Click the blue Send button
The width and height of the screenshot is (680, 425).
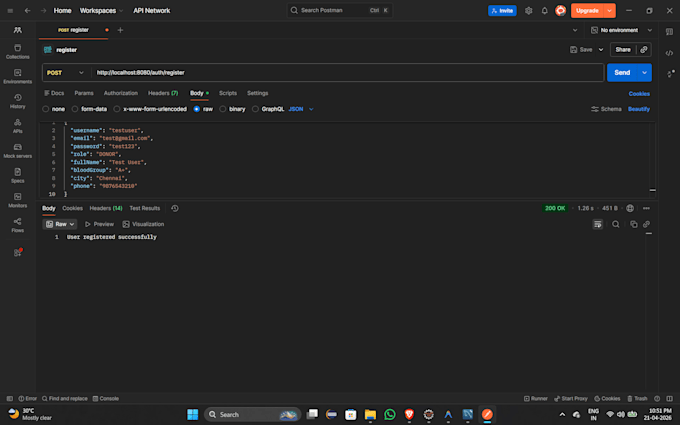pos(622,72)
